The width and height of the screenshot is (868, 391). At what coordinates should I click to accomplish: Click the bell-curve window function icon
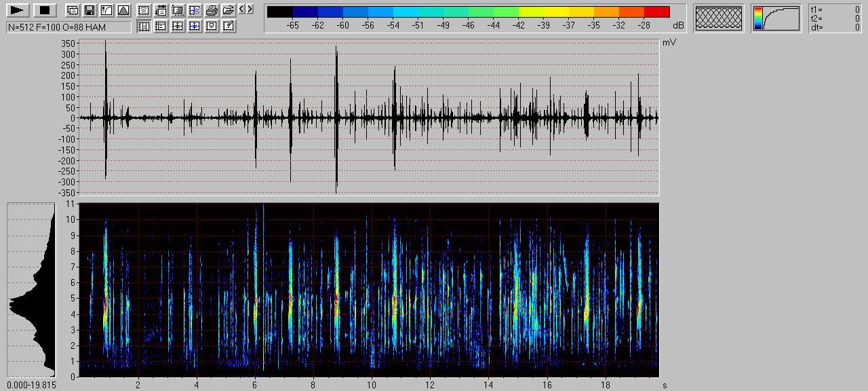pyautogui.click(x=123, y=10)
